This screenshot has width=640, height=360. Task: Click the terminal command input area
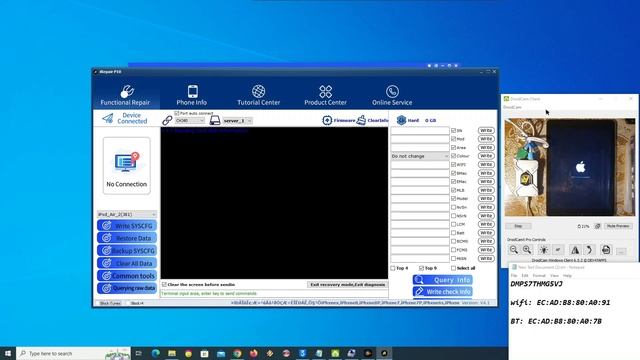tap(274, 293)
